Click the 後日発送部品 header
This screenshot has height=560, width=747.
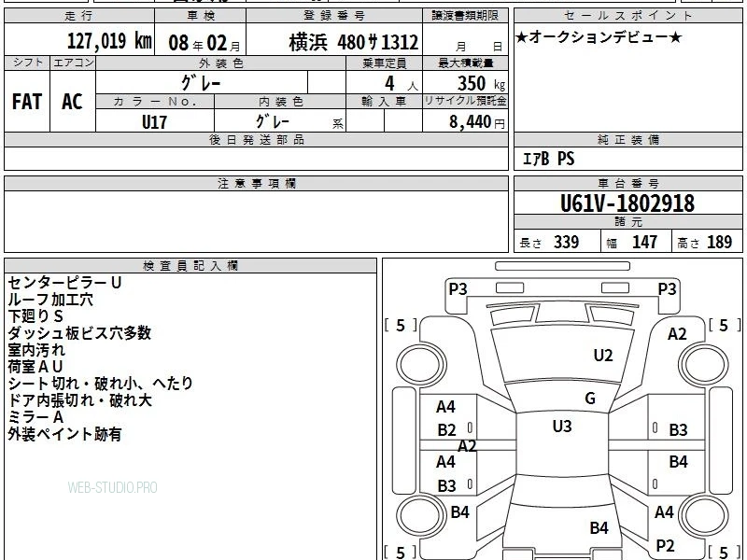click(x=257, y=139)
